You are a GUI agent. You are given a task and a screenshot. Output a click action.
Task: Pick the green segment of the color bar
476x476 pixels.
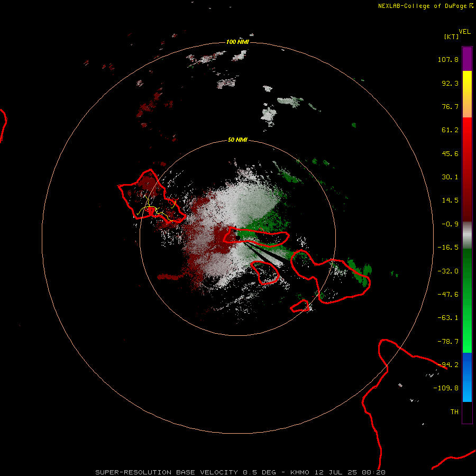point(467,300)
